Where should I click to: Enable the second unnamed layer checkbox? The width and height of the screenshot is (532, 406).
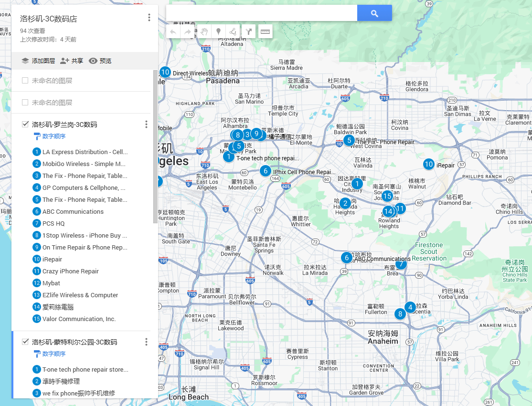tap(25, 103)
